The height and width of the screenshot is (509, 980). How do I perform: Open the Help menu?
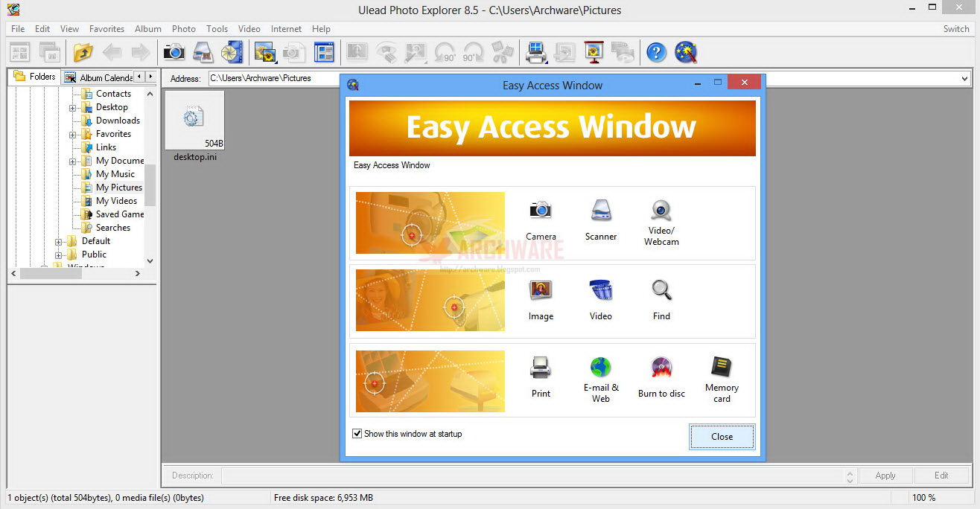pyautogui.click(x=321, y=29)
